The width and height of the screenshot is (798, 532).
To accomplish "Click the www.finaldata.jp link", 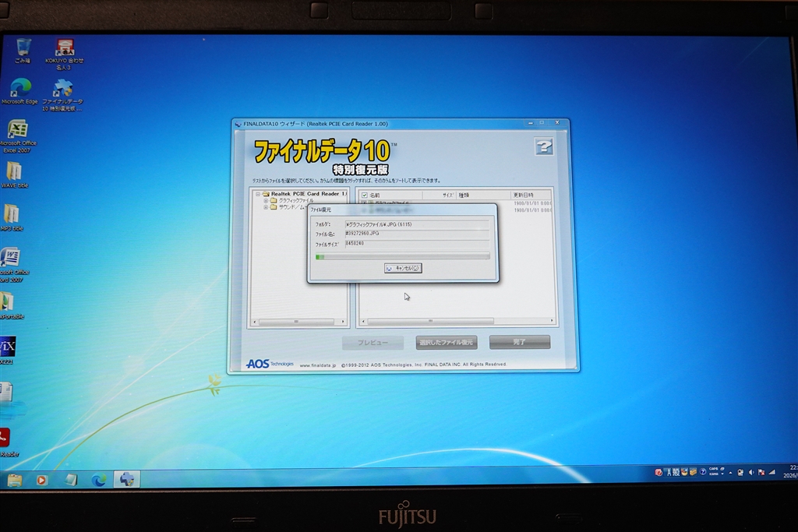I will click(318, 365).
